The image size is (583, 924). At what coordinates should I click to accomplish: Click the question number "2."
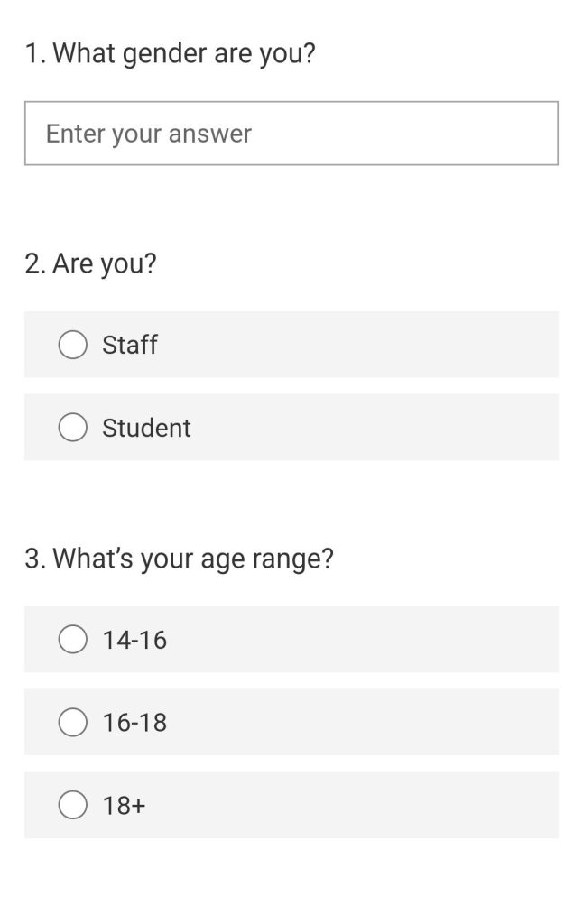coord(35,263)
